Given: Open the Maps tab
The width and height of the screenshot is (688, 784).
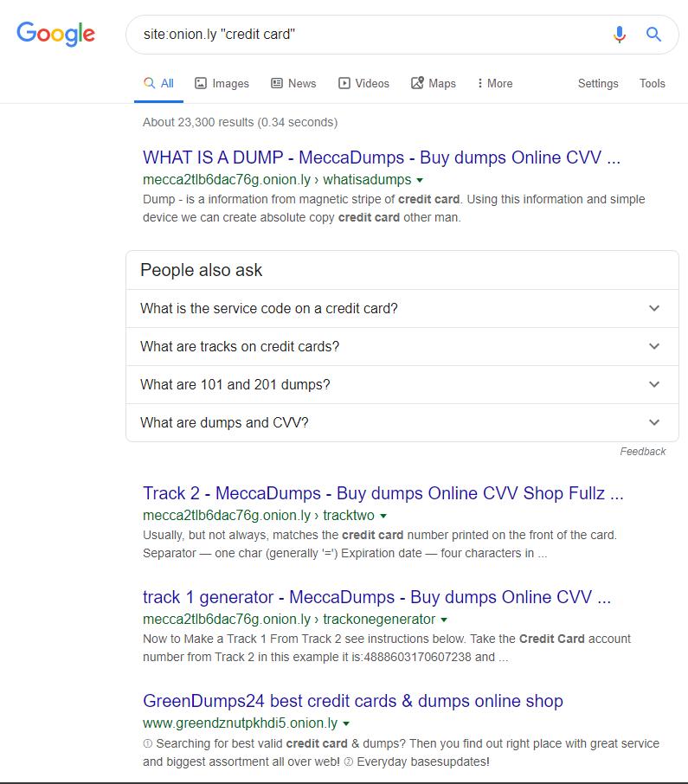Looking at the screenshot, I should pos(433,83).
